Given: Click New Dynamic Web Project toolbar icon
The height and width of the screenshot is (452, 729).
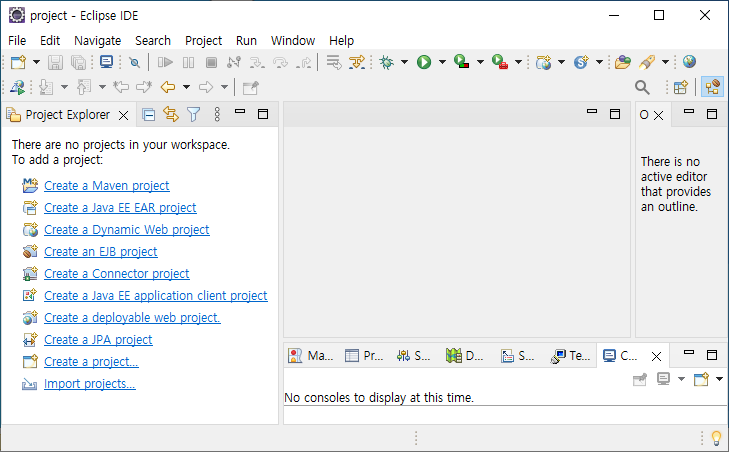Looking at the screenshot, I should (x=543, y=62).
